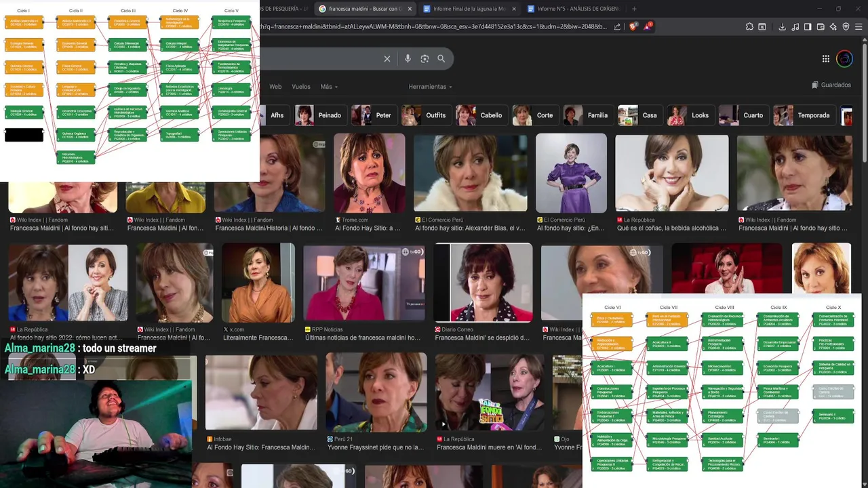Open the Brave Rewards triangle icon
Image resolution: width=868 pixels, height=488 pixels.
[648, 27]
